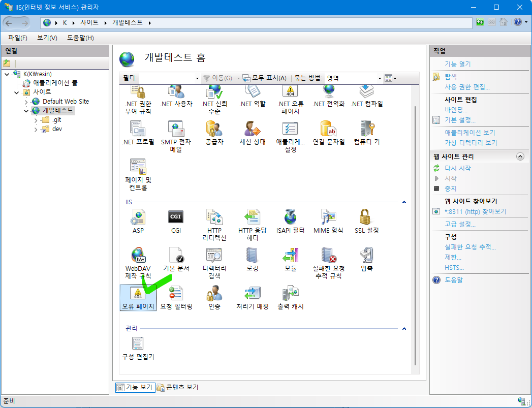
Task: Click the 기본 설정... link
Action: point(460,120)
